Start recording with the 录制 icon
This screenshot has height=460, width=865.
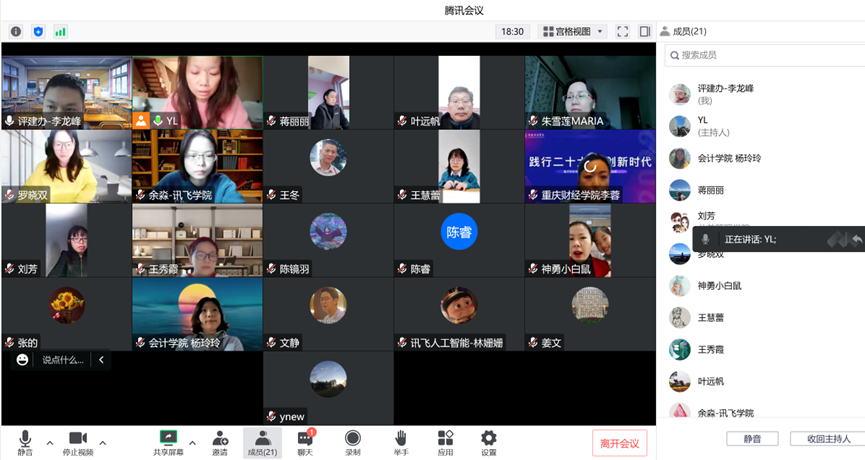353,442
